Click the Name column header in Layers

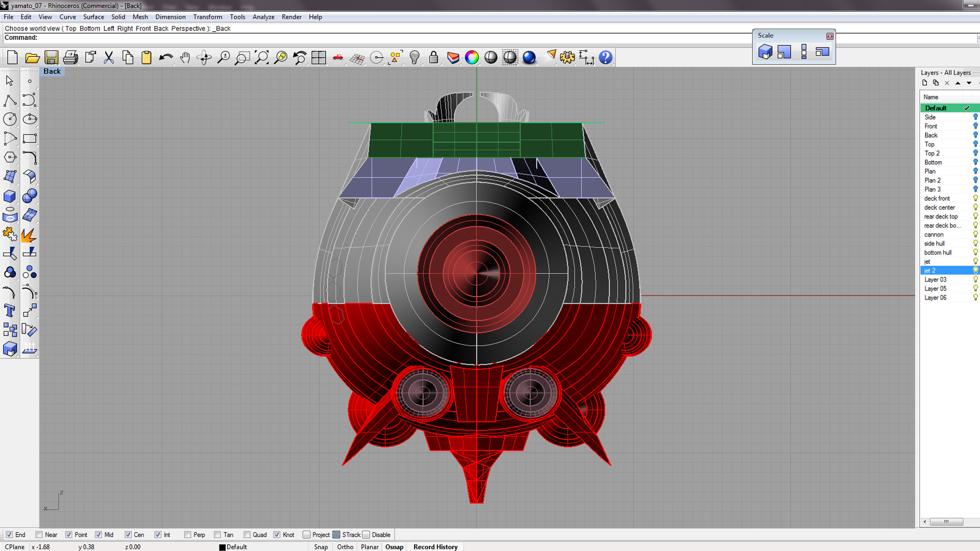pyautogui.click(x=931, y=97)
